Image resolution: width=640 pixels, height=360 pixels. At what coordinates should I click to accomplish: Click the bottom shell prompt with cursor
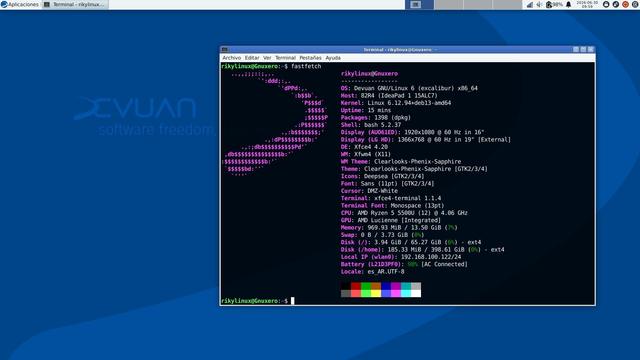point(258,301)
